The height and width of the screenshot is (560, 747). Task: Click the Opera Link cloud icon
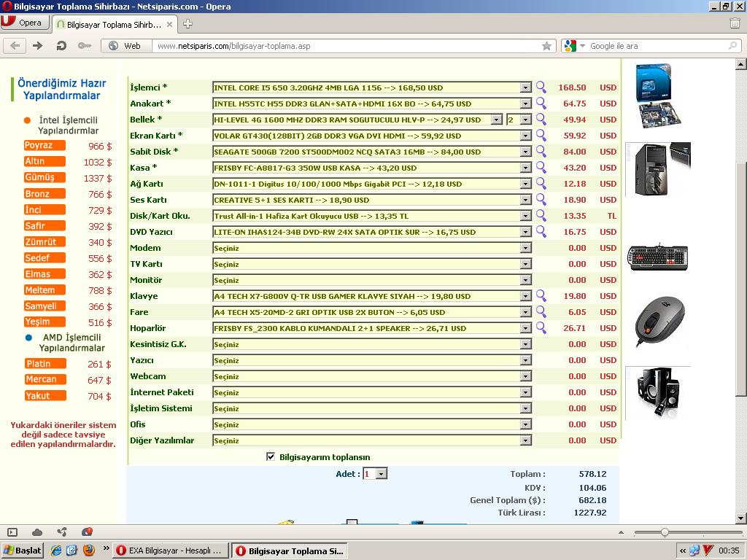[37, 532]
